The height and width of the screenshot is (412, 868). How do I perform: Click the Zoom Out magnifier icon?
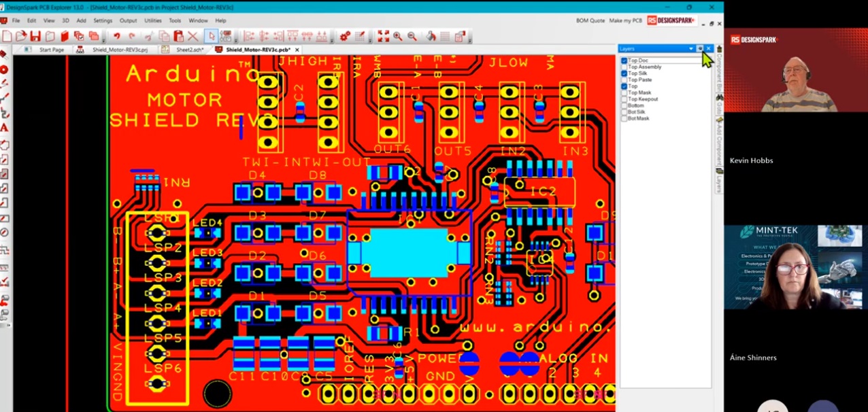coord(412,36)
